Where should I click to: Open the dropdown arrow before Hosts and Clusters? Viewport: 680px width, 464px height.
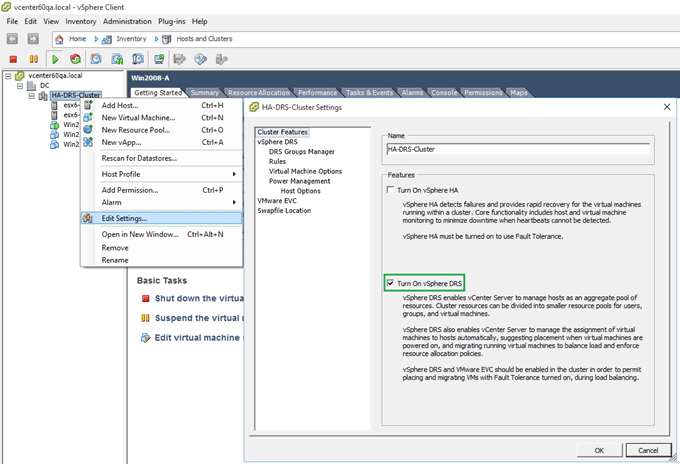click(x=156, y=39)
